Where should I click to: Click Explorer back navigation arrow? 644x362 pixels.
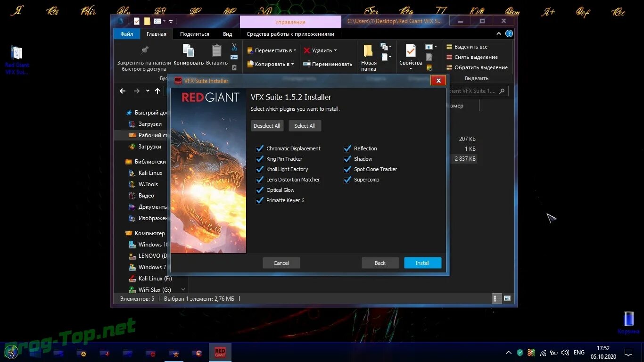pyautogui.click(x=123, y=91)
